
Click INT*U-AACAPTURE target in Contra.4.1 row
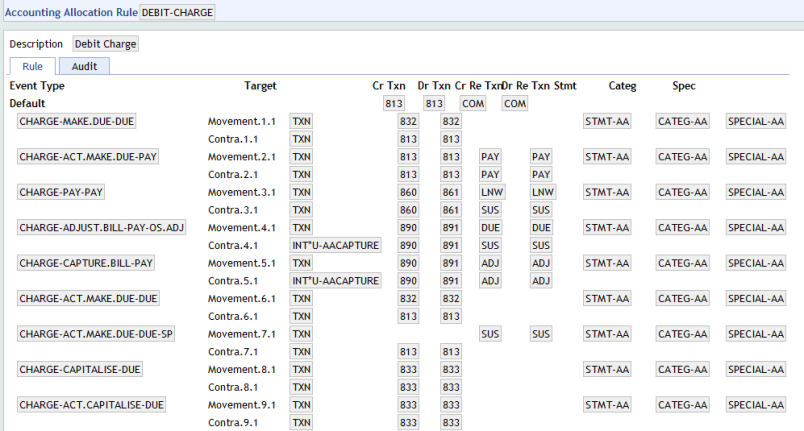point(335,245)
